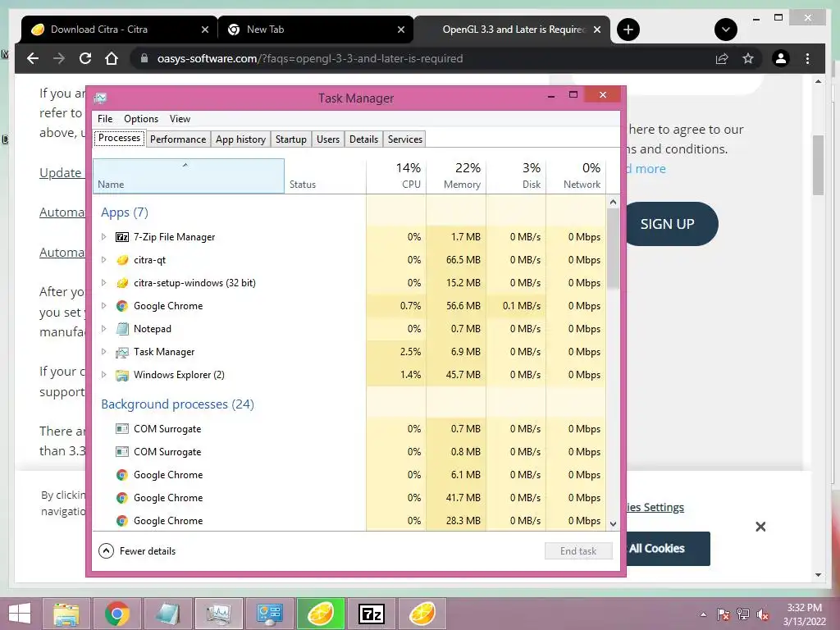Viewport: 840px width, 630px height.
Task: Open Chrome three-dot menu
Action: coord(807,58)
